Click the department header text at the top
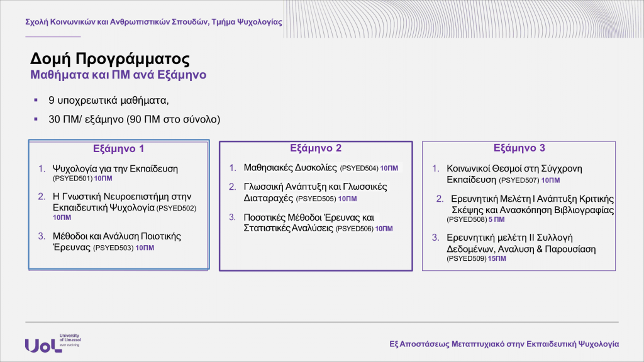The width and height of the screenshot is (644, 362). coord(153,22)
